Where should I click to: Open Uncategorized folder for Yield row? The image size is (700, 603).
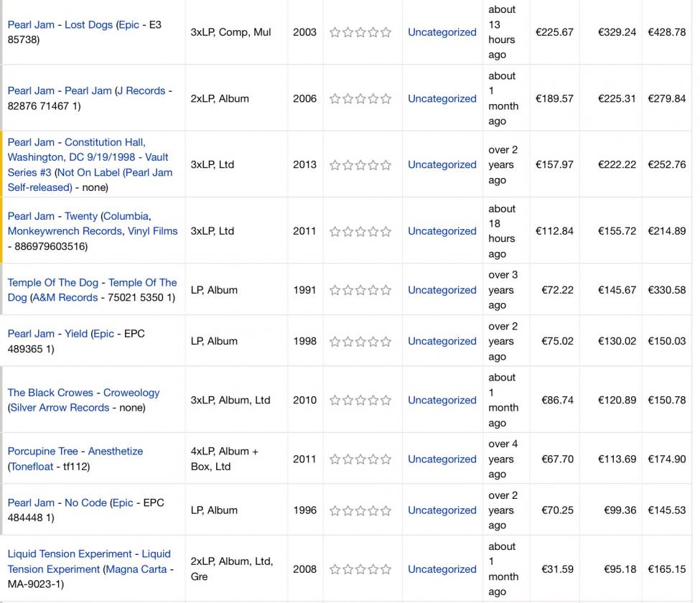click(x=442, y=342)
